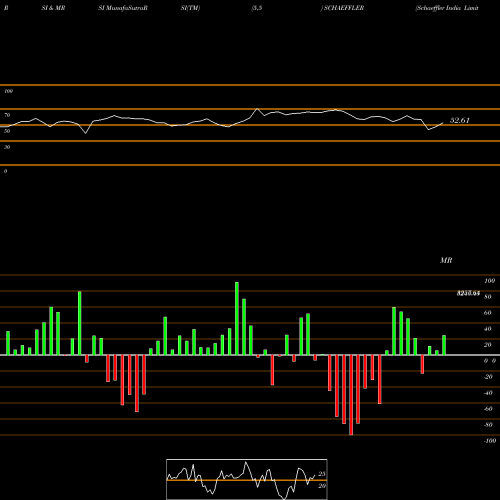This screenshot has width=500, height=500.
Task: Click the RSI value label 52.61
Action: click(x=459, y=120)
